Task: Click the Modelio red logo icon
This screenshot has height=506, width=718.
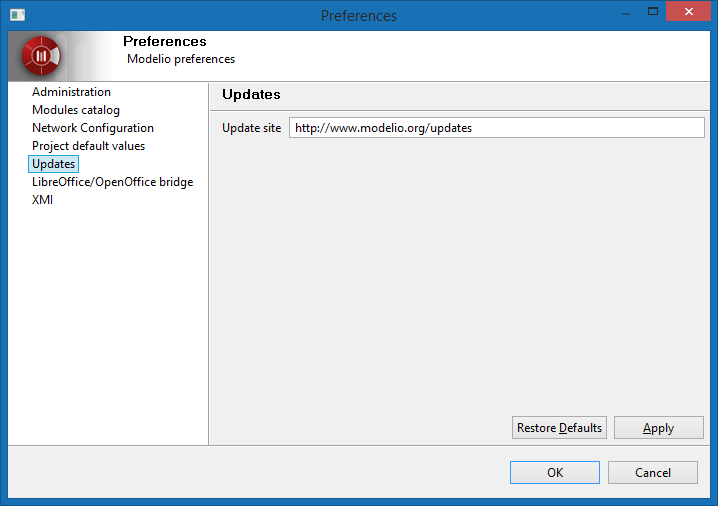Action: click(42, 56)
